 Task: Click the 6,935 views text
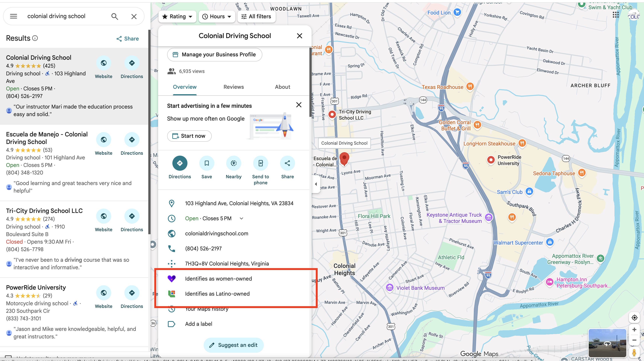pyautogui.click(x=192, y=71)
